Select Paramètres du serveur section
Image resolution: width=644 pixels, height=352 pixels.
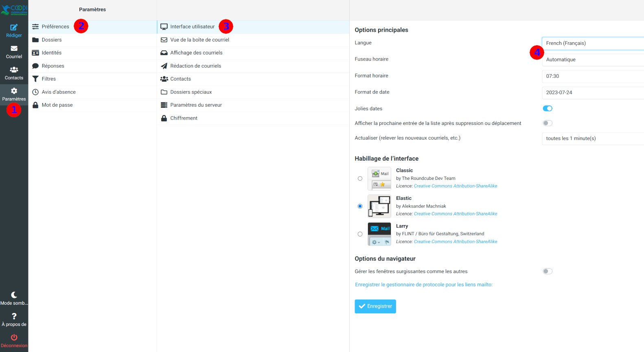[x=196, y=105]
